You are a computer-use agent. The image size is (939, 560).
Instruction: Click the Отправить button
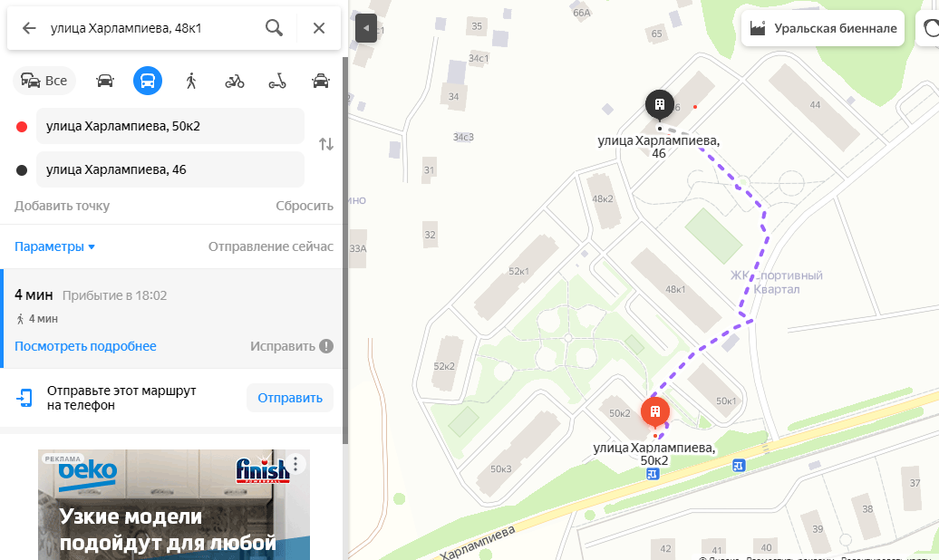tap(290, 398)
